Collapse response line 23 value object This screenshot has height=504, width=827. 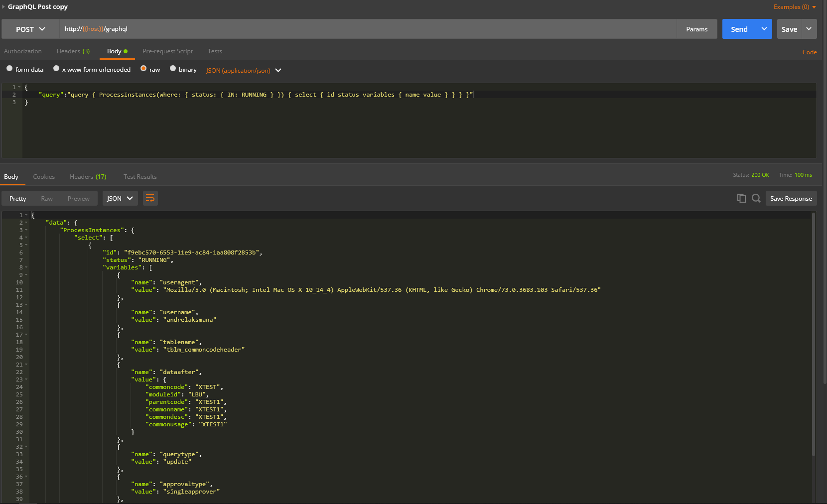click(26, 379)
